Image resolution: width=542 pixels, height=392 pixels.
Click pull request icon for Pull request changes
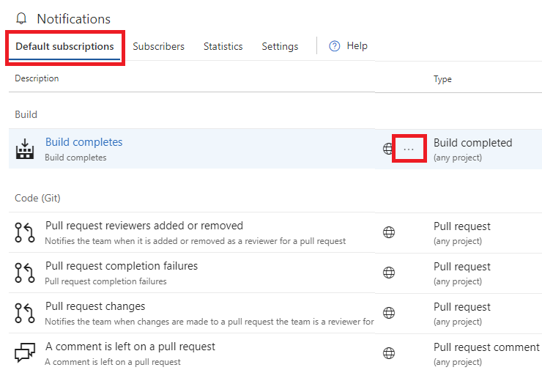pyautogui.click(x=25, y=313)
